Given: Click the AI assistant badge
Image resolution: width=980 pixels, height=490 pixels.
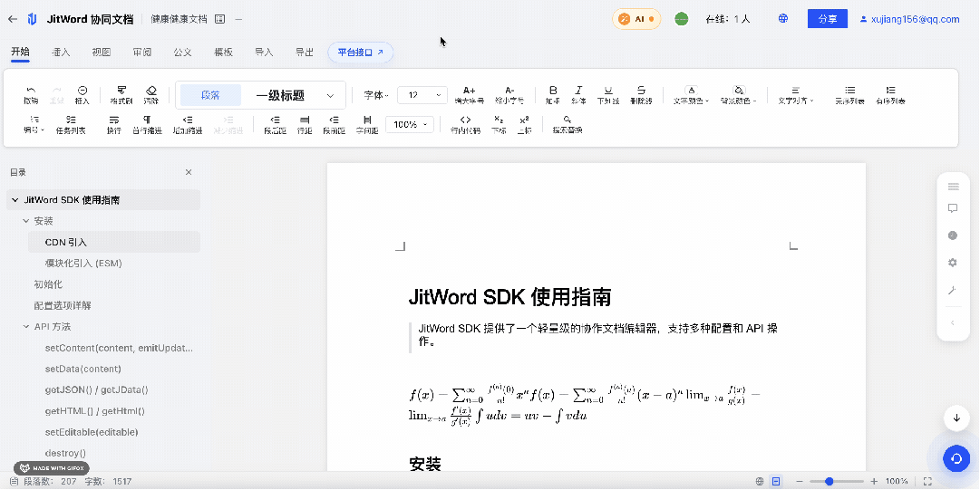Looking at the screenshot, I should click(636, 19).
